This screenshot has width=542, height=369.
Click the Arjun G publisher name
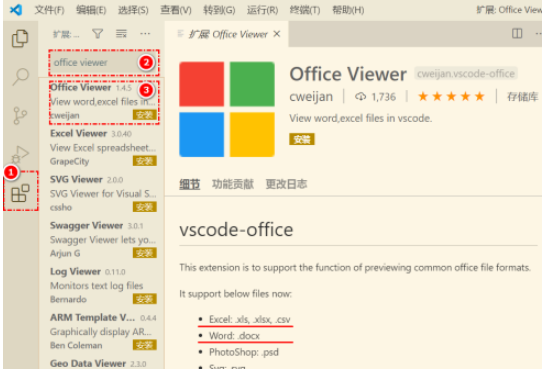65,253
